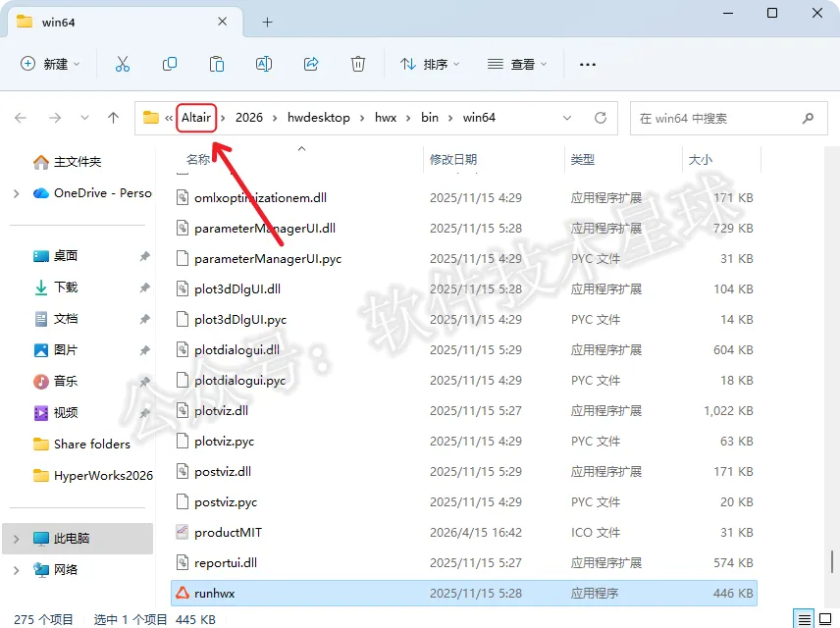Click the hwx breadcrumb segment
This screenshot has width=840, height=628.
(x=386, y=118)
